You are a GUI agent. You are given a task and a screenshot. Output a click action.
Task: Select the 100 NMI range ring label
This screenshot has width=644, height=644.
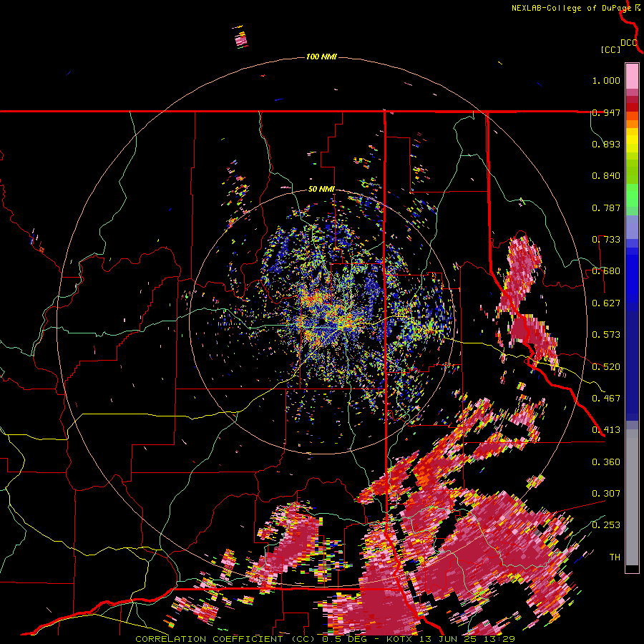321,57
